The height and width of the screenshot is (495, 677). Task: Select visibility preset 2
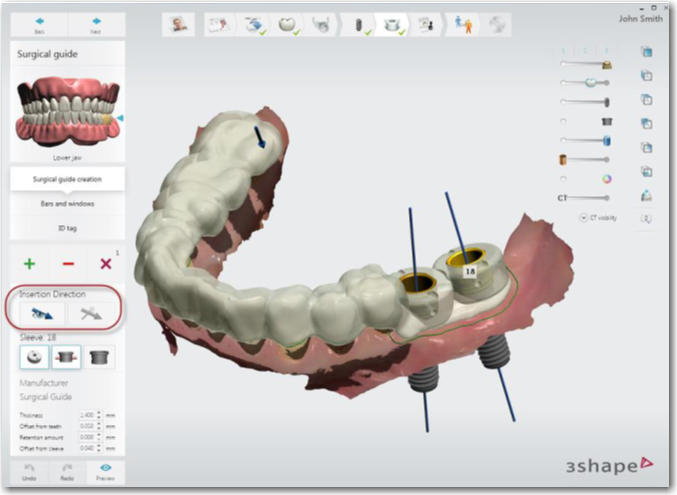tap(585, 51)
